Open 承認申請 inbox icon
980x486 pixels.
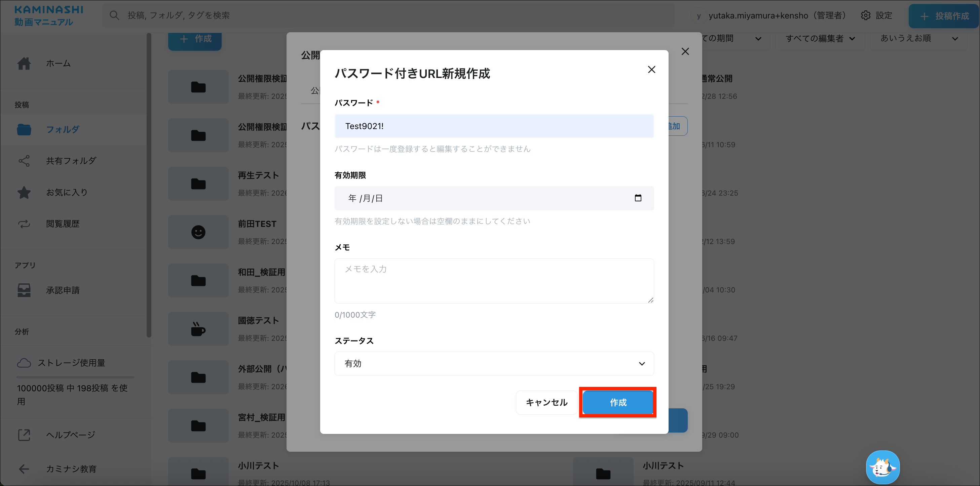pos(24,290)
